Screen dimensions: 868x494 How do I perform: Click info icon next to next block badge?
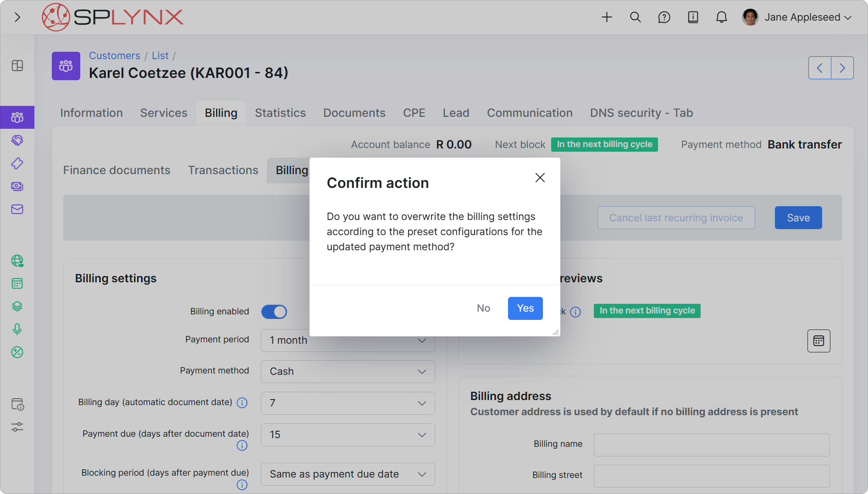point(575,312)
